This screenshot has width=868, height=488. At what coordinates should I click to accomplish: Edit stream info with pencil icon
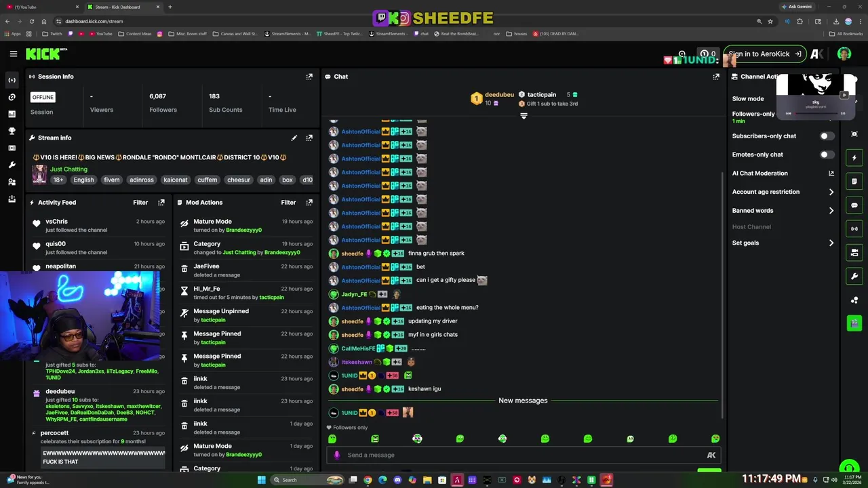294,138
